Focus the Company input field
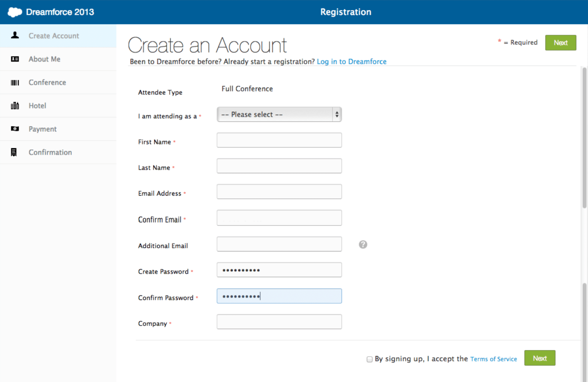This screenshot has width=588, height=382. coord(279,322)
